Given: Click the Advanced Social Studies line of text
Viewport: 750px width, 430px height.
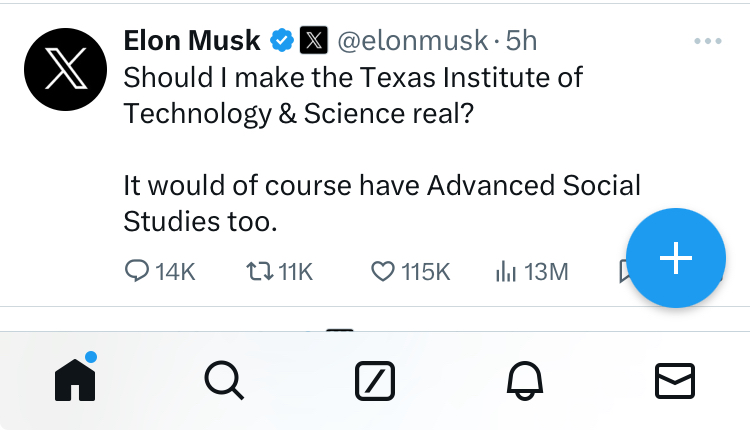Looking at the screenshot, I should (382, 186).
